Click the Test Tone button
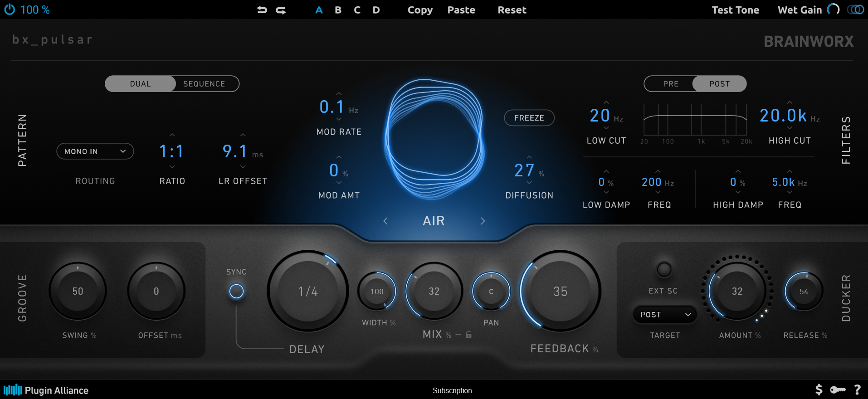This screenshot has width=868, height=399. click(x=735, y=10)
